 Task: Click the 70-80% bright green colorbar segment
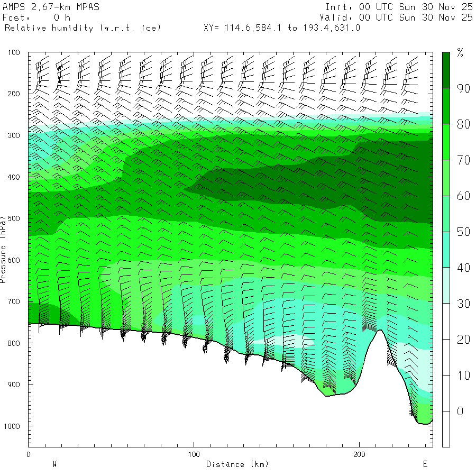446,142
